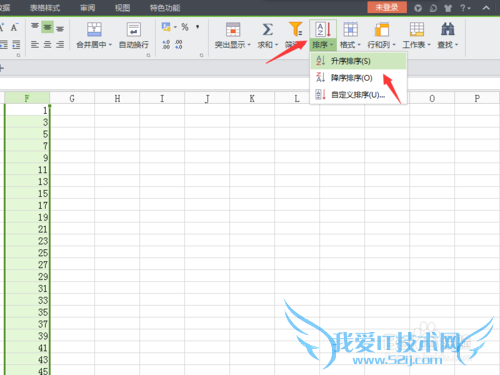Click cell containing 11 in column F
Viewport: 500px width, 375px height.
click(27, 170)
